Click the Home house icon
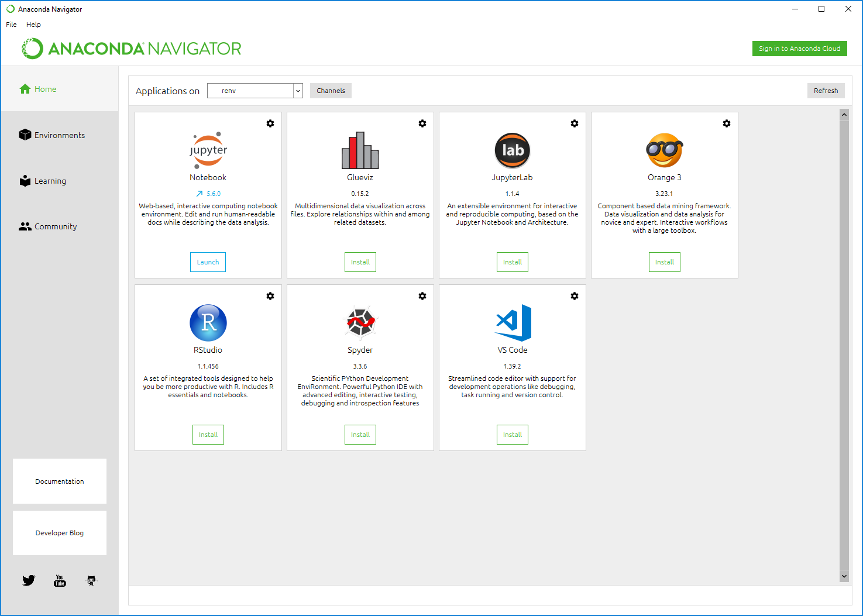This screenshot has height=616, width=863. (x=25, y=89)
